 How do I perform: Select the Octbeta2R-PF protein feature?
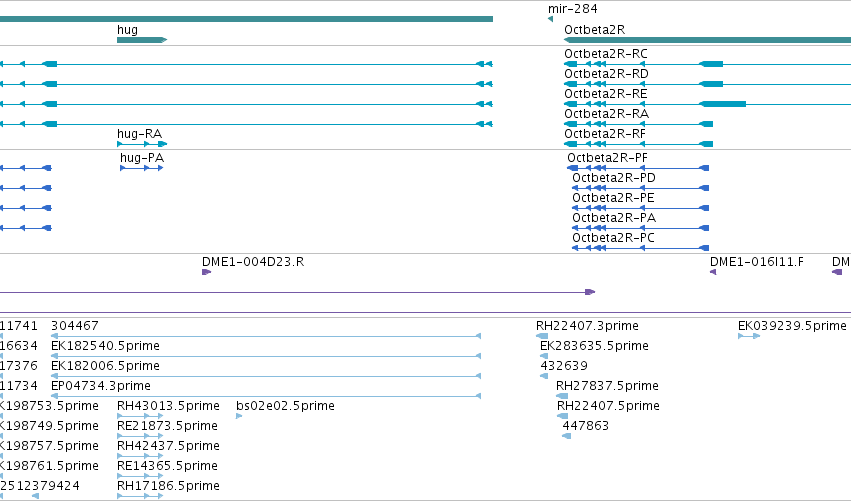(x=638, y=168)
